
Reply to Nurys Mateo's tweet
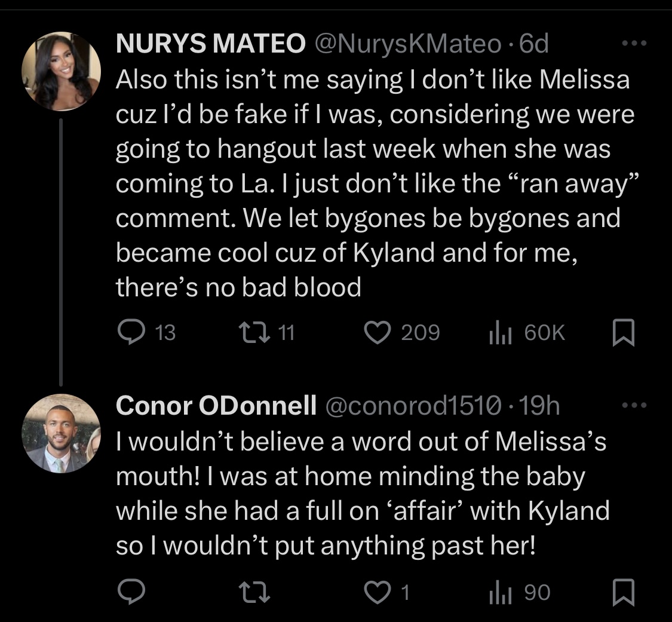click(x=146, y=332)
